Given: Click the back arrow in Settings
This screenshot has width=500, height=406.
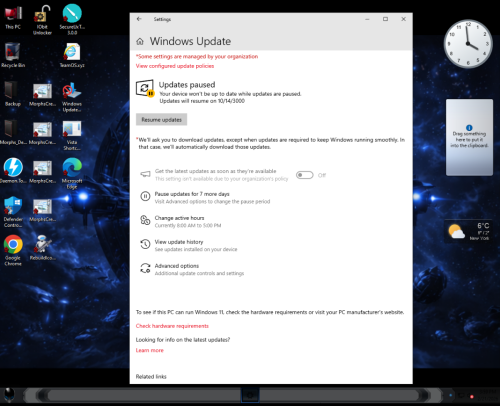Looking at the screenshot, I should [139, 19].
